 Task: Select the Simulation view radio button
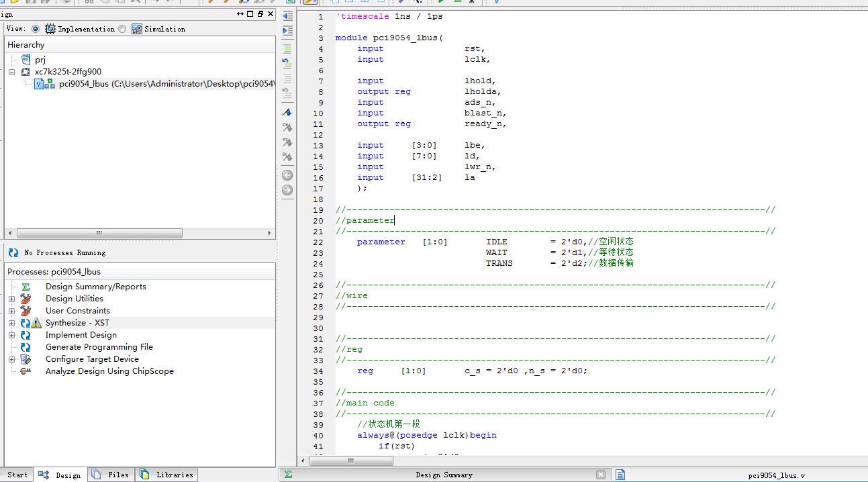(x=122, y=29)
